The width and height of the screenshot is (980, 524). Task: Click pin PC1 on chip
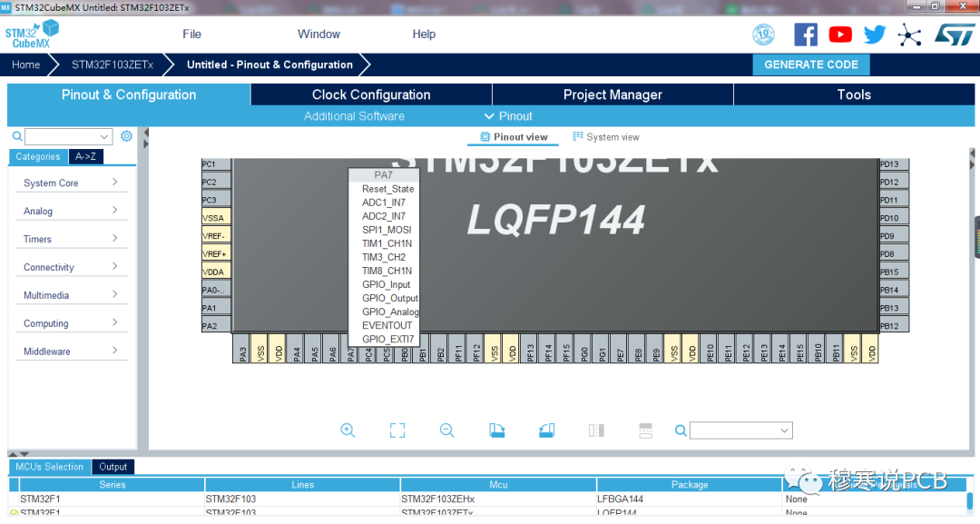coord(216,163)
